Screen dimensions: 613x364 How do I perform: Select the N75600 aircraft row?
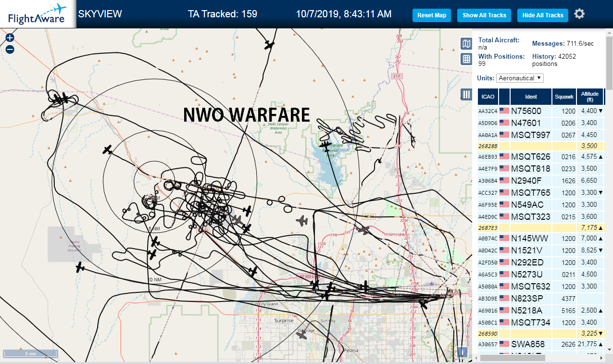(x=541, y=111)
